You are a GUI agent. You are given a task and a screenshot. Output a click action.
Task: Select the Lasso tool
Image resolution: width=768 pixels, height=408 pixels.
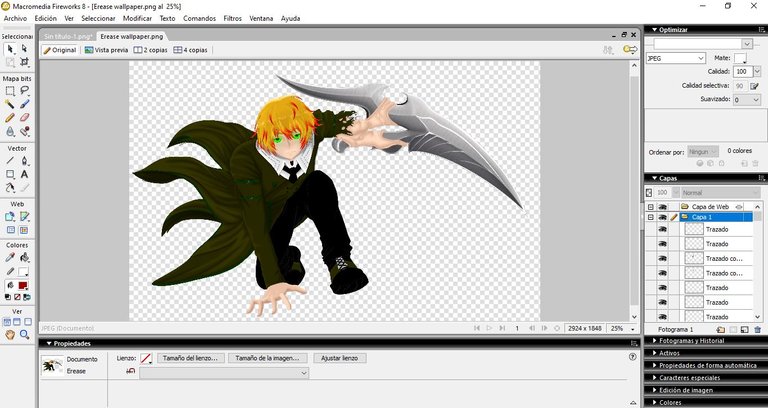24,91
